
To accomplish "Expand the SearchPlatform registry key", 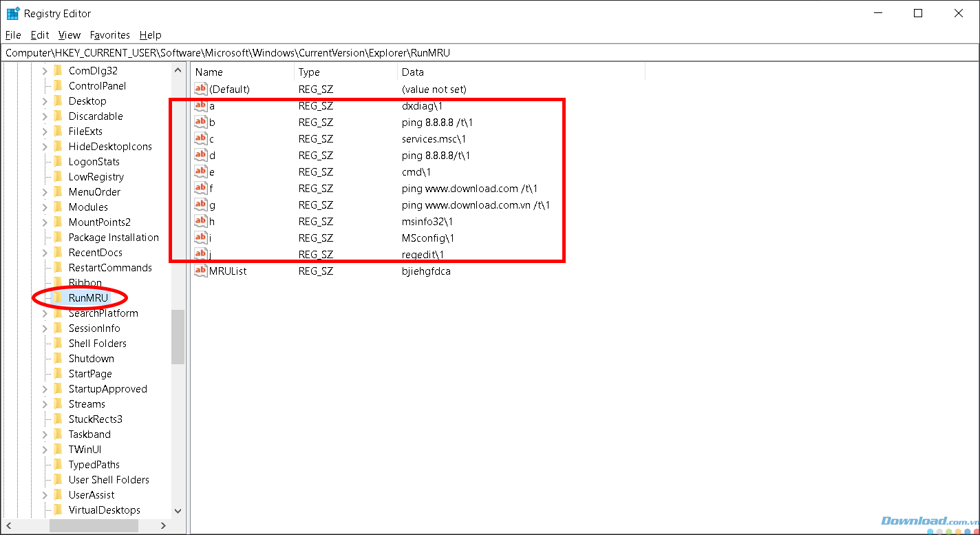I will click(x=45, y=313).
